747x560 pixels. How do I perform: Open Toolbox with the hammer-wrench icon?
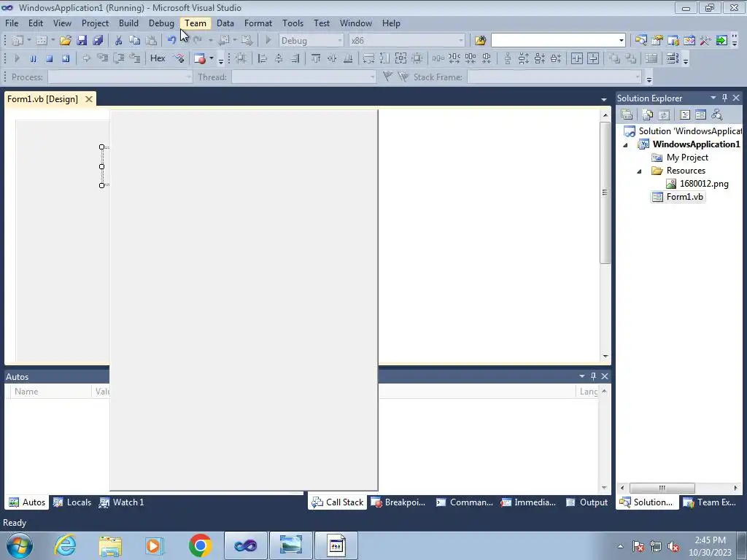705,41
